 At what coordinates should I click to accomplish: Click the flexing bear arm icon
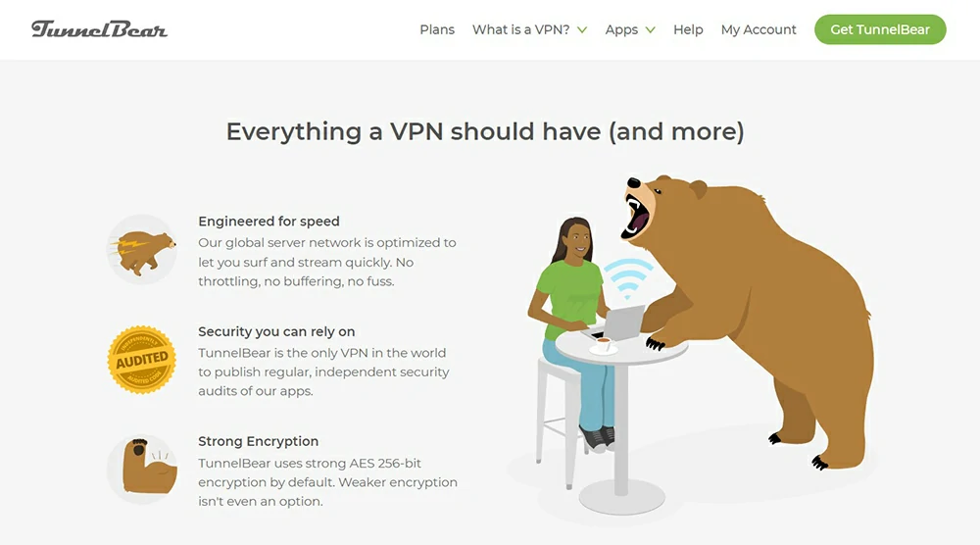pos(142,470)
